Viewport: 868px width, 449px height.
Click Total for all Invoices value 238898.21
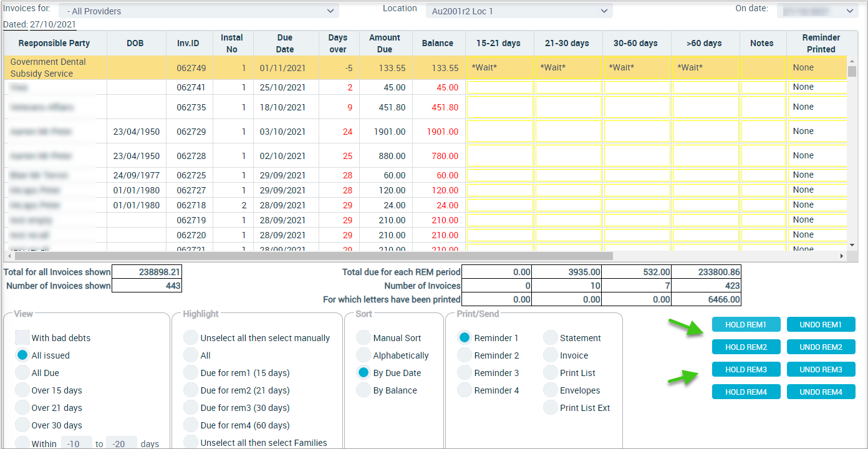pyautogui.click(x=147, y=272)
